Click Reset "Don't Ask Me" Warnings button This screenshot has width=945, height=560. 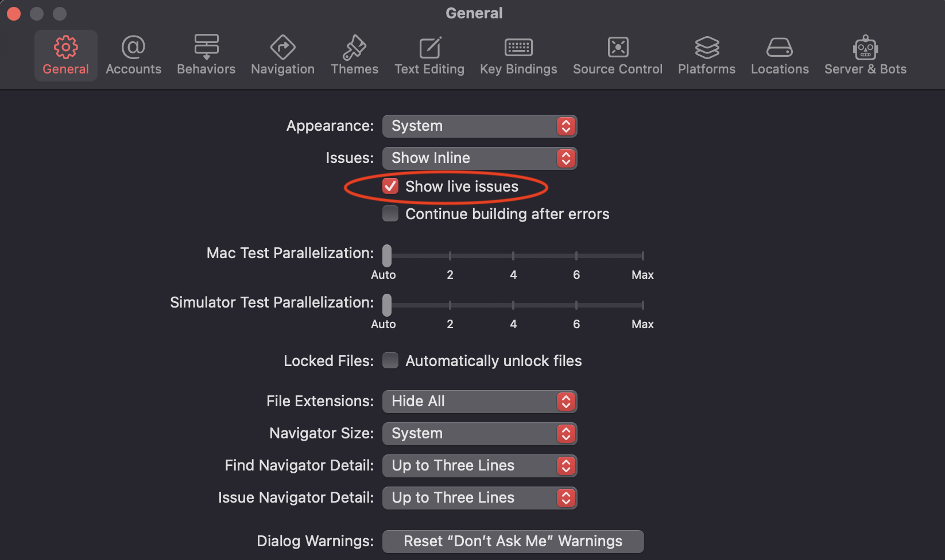(x=513, y=541)
